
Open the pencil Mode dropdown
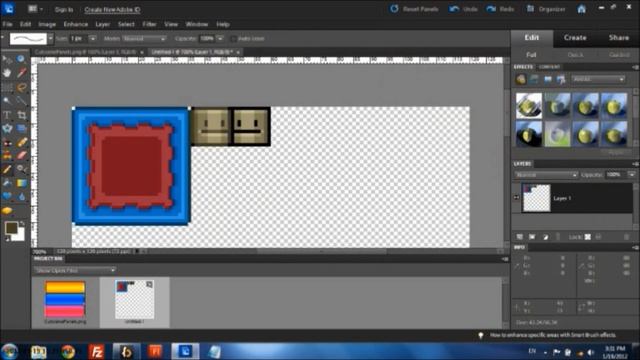(145, 38)
